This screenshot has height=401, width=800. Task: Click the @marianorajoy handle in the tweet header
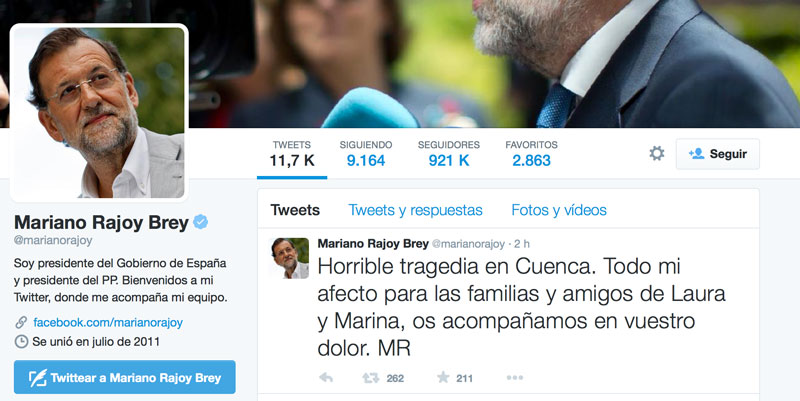click(x=468, y=244)
